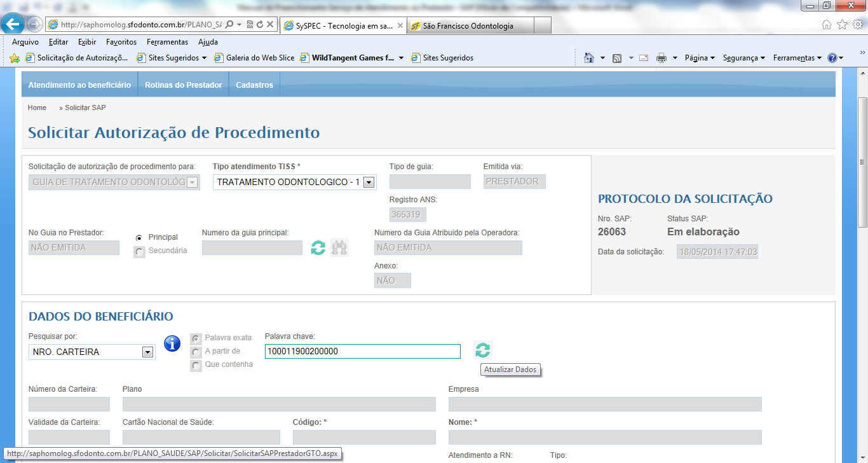868x463 pixels.
Task: Click the RSS feeds icon
Action: (616, 58)
